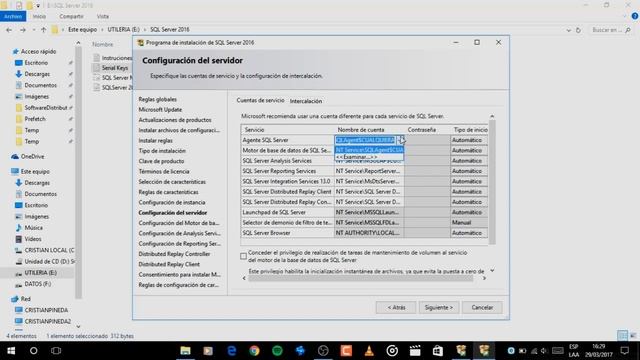This screenshot has width=640, height=360.
Task: Click the SQL Server Reporting Services account name cell
Action: point(369,171)
